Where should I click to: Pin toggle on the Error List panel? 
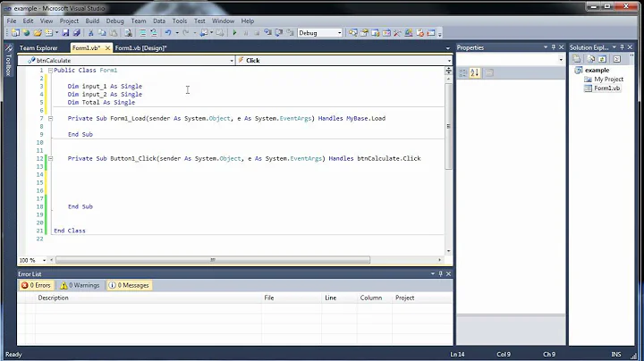click(441, 273)
